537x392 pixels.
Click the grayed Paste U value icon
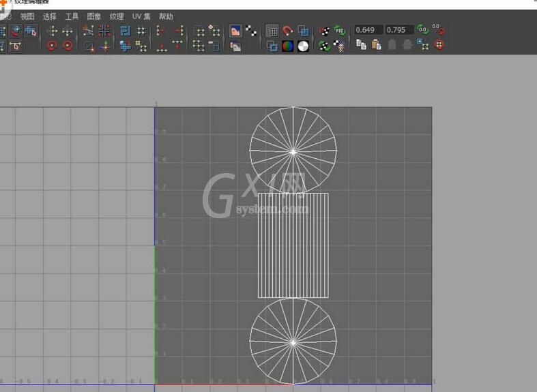tap(392, 44)
